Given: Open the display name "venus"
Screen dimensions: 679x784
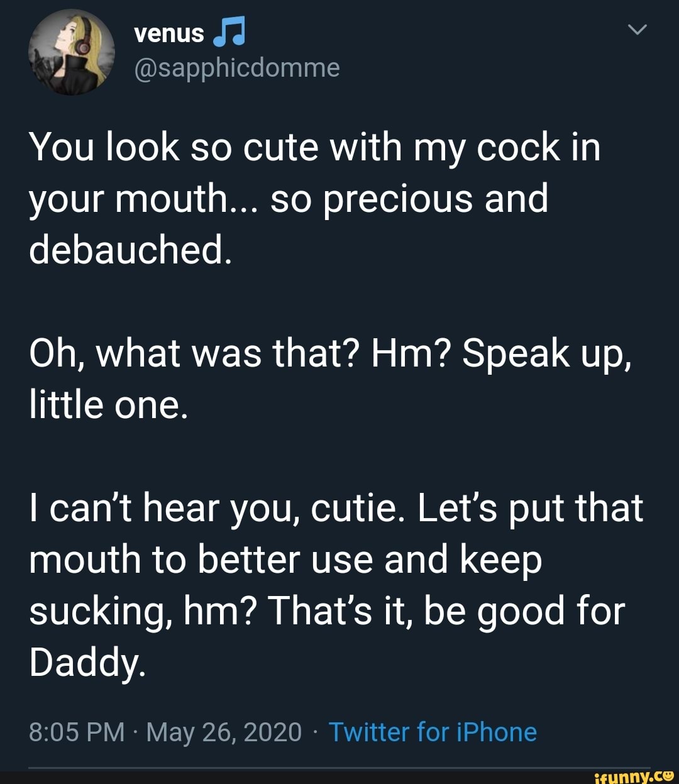Looking at the screenshot, I should pyautogui.click(x=169, y=33).
